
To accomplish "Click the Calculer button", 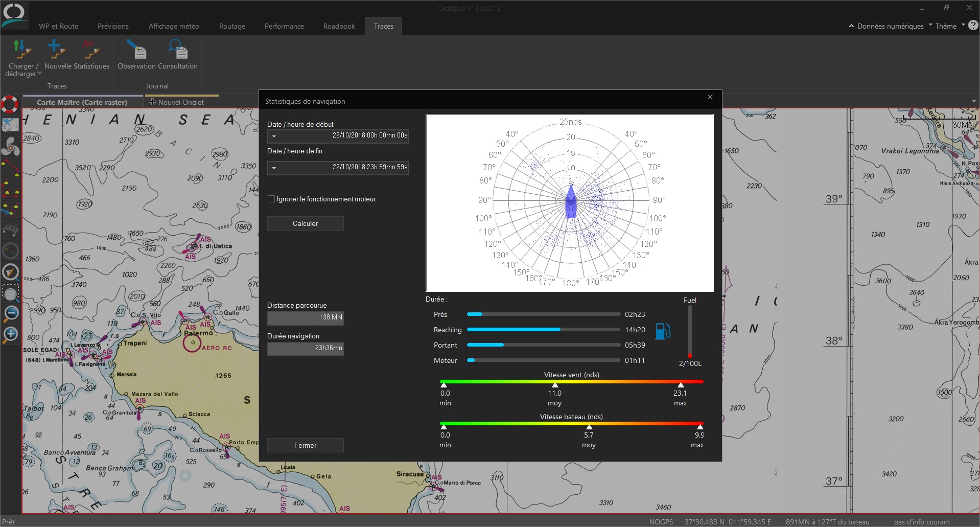I will [x=306, y=223].
